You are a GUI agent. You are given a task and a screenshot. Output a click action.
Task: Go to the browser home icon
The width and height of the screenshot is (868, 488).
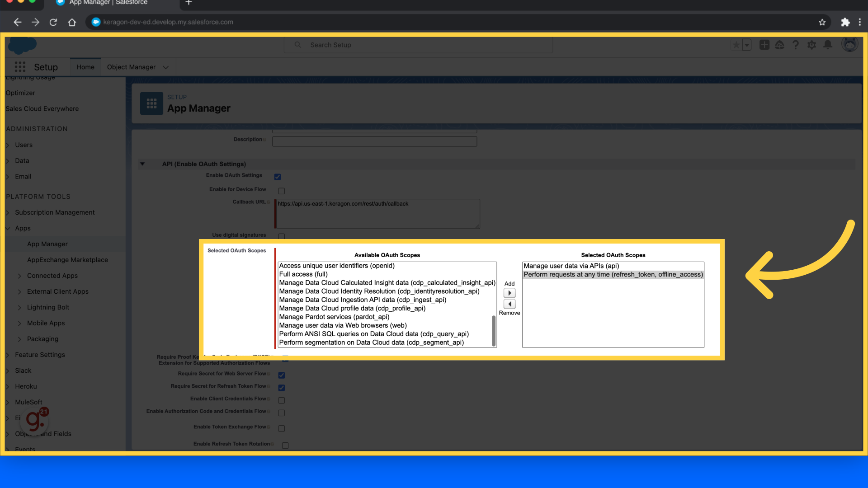72,22
